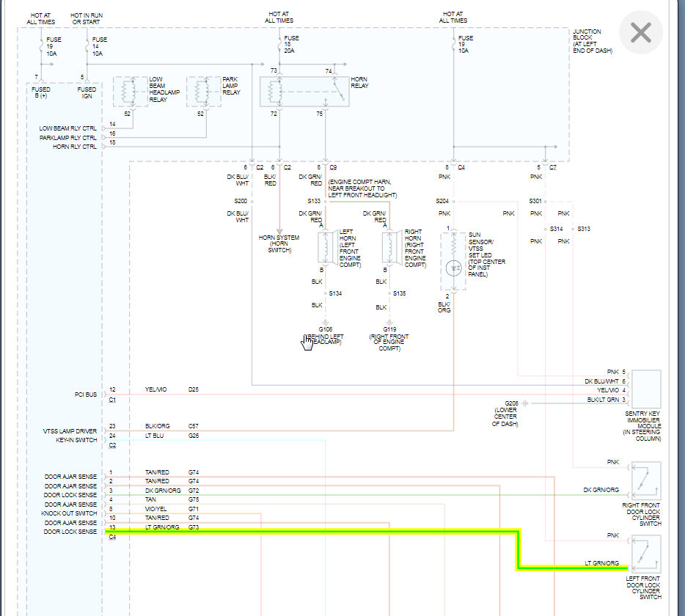The height and width of the screenshot is (616, 685).
Task: Click the FUSE 14 10A label
Action: pyautogui.click(x=99, y=46)
